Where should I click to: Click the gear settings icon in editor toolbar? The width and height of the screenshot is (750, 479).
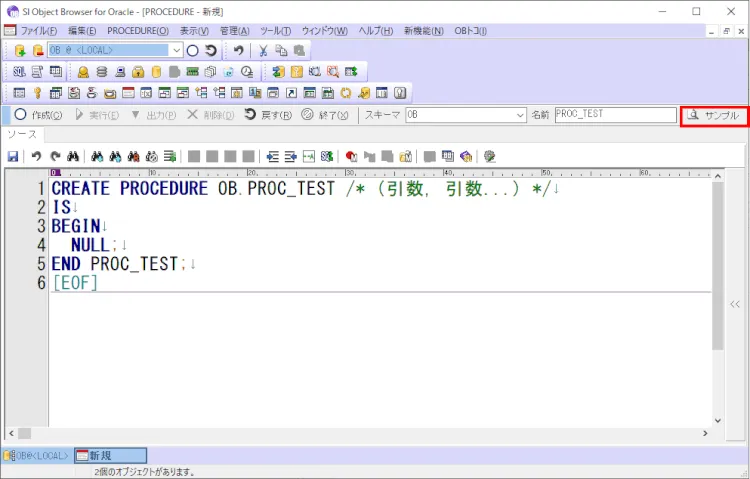tap(489, 156)
